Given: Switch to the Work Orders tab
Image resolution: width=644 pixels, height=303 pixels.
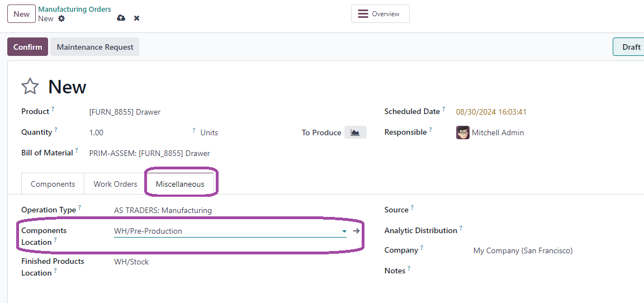Looking at the screenshot, I should (115, 184).
